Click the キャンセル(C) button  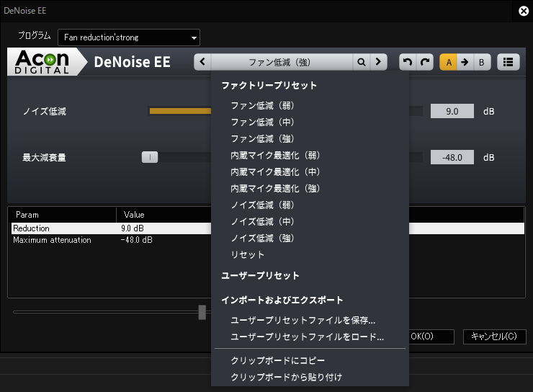click(x=494, y=337)
